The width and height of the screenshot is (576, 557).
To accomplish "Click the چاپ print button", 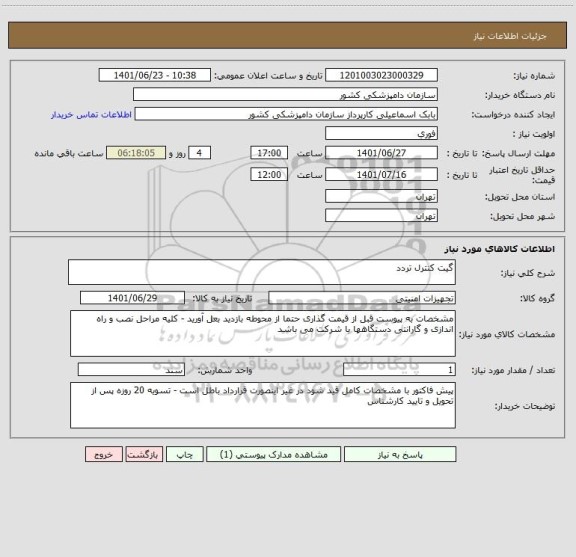I will point(184,454).
